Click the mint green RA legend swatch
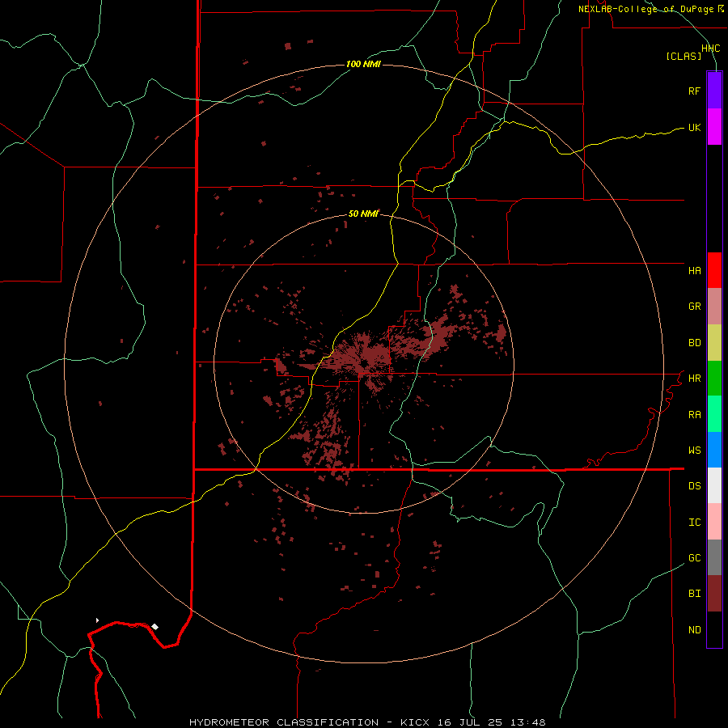The width and height of the screenshot is (728, 728). [x=714, y=414]
